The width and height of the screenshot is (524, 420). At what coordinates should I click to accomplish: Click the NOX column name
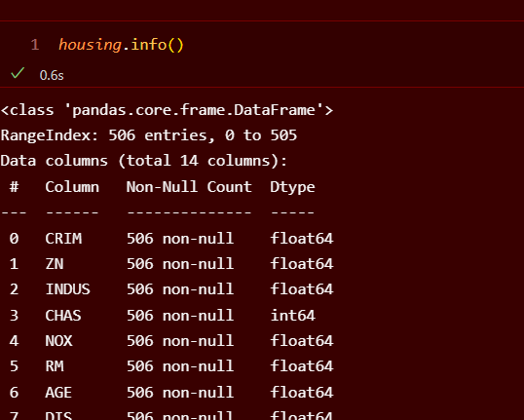pyautogui.click(x=58, y=341)
